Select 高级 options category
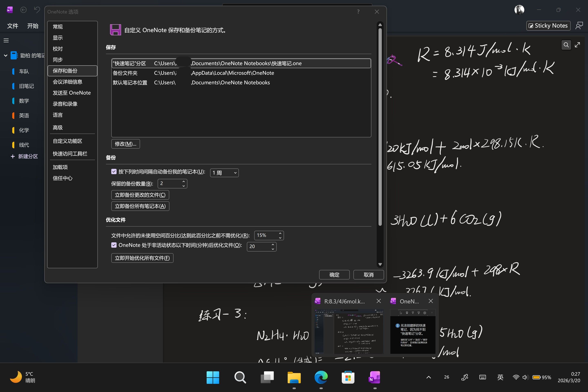Viewport: 588px width, 392px height. [72, 127]
